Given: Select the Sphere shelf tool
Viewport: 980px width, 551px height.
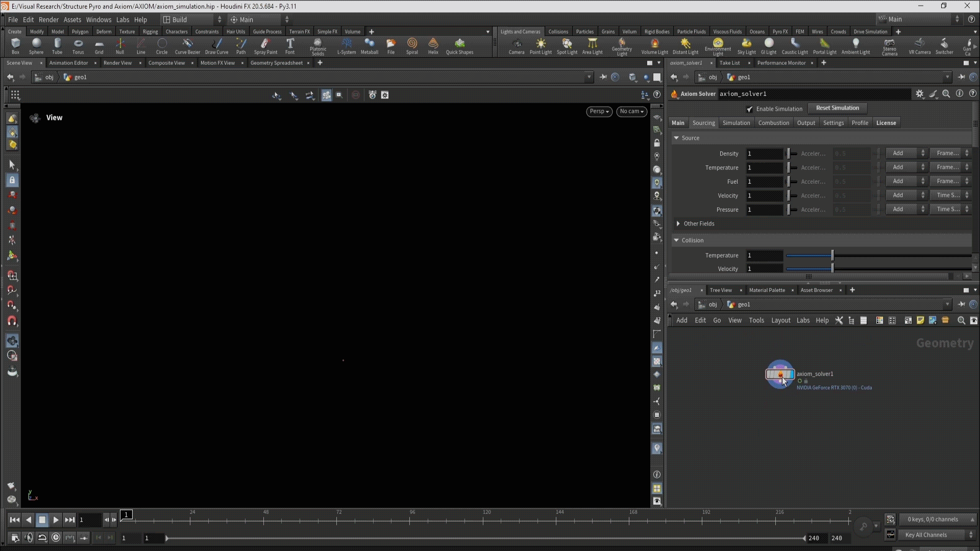Looking at the screenshot, I should [36, 45].
